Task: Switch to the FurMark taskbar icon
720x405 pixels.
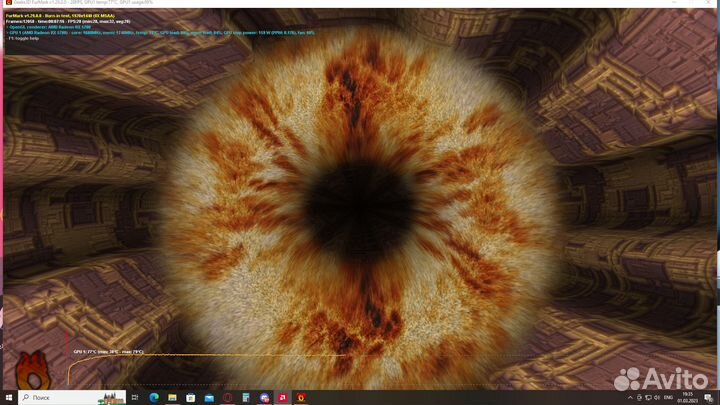Action: [x=301, y=398]
